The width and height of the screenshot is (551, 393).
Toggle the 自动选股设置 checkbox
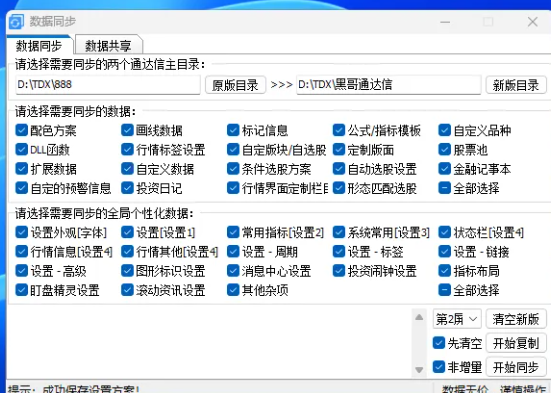pos(339,169)
